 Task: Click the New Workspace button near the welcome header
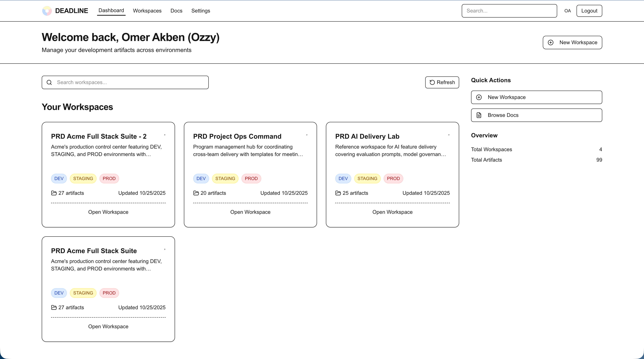coord(572,42)
